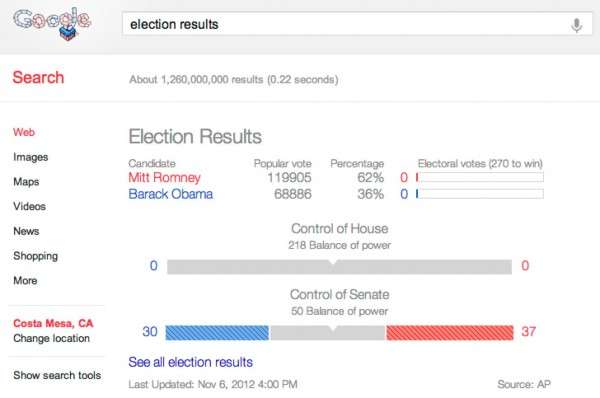Viewport: 600px width, 398px height.
Task: Click the red Search heading
Action: point(38,77)
